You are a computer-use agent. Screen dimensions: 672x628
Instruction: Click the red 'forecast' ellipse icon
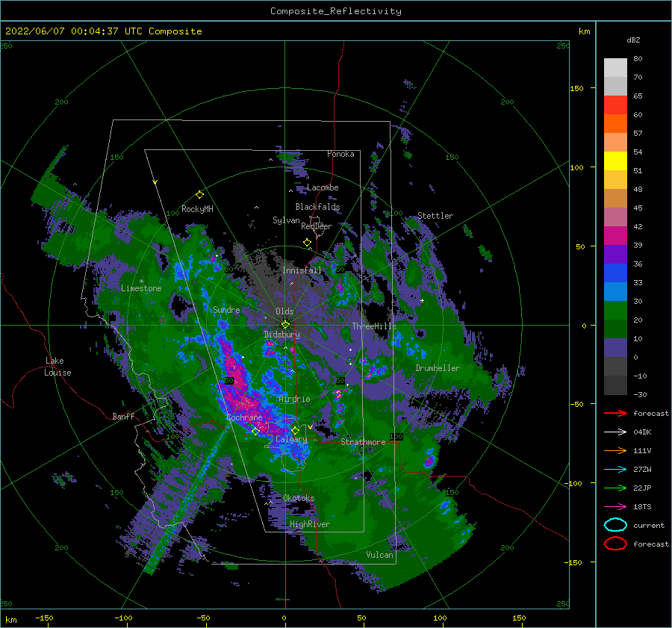[x=615, y=544]
